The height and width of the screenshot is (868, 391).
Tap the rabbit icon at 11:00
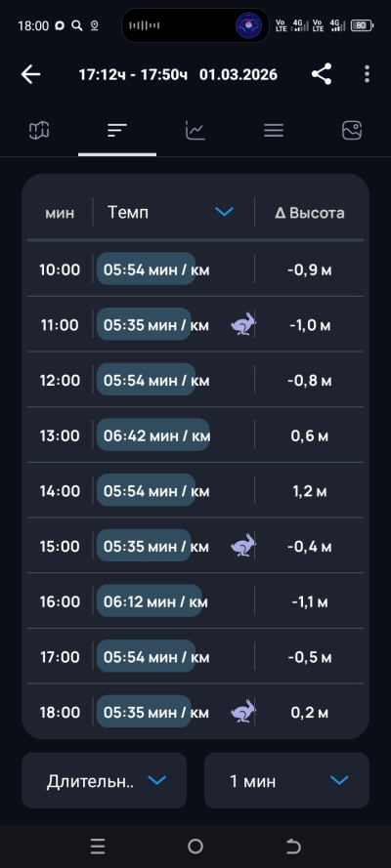243,324
